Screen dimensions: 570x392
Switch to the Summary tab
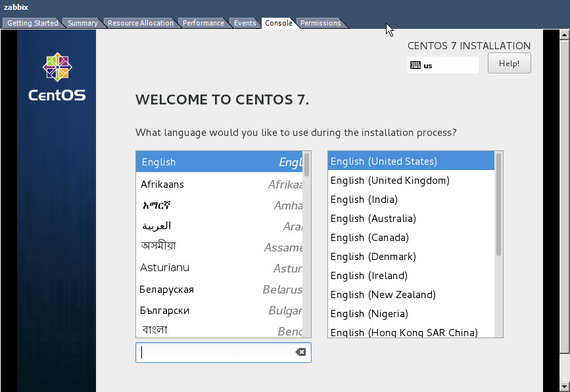(82, 23)
